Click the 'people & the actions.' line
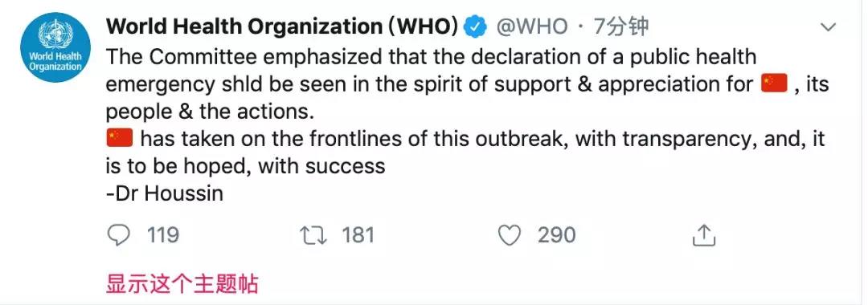Viewport: 868px width, 305px height. (210, 112)
